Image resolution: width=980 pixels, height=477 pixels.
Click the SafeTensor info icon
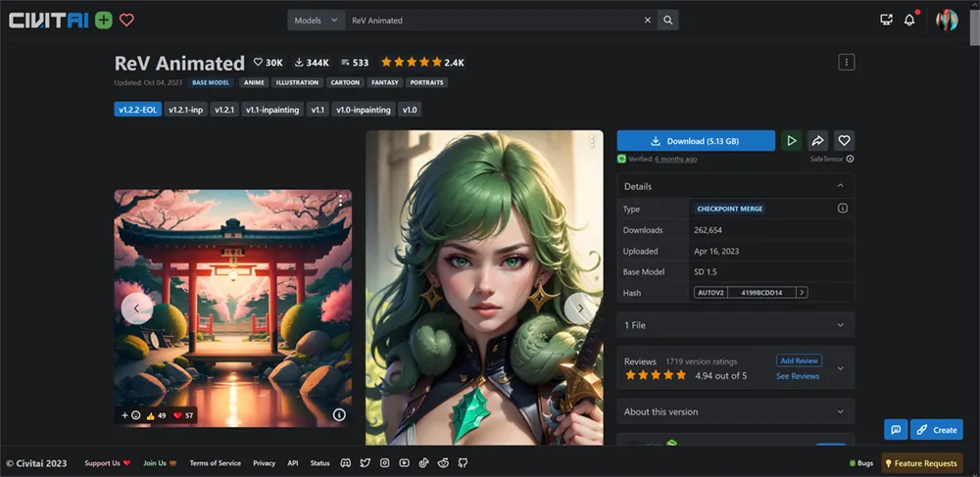pos(850,159)
